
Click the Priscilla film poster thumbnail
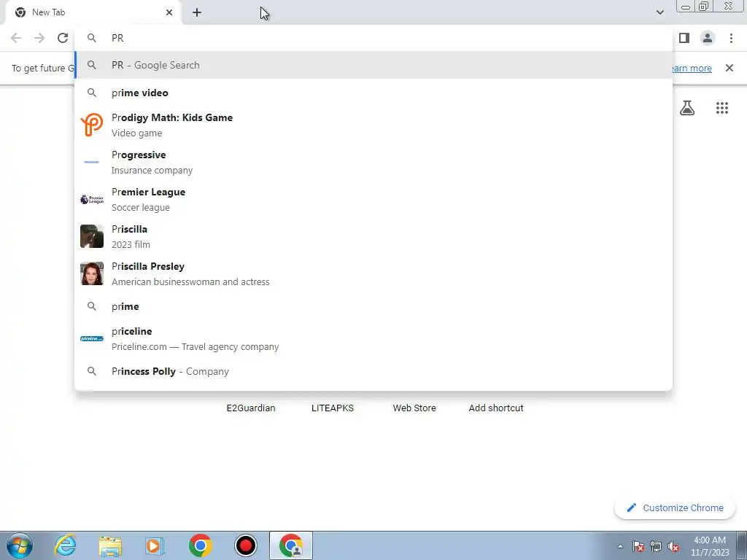tap(91, 236)
